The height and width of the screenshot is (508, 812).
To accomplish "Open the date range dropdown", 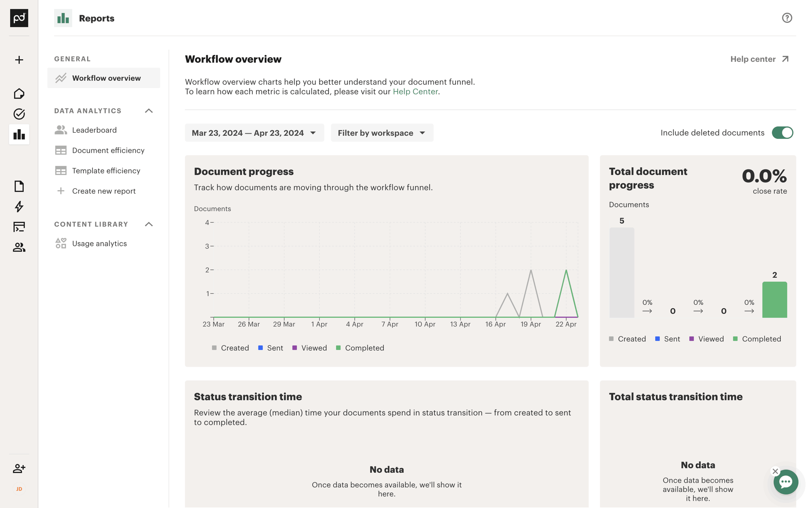I will coord(254,133).
